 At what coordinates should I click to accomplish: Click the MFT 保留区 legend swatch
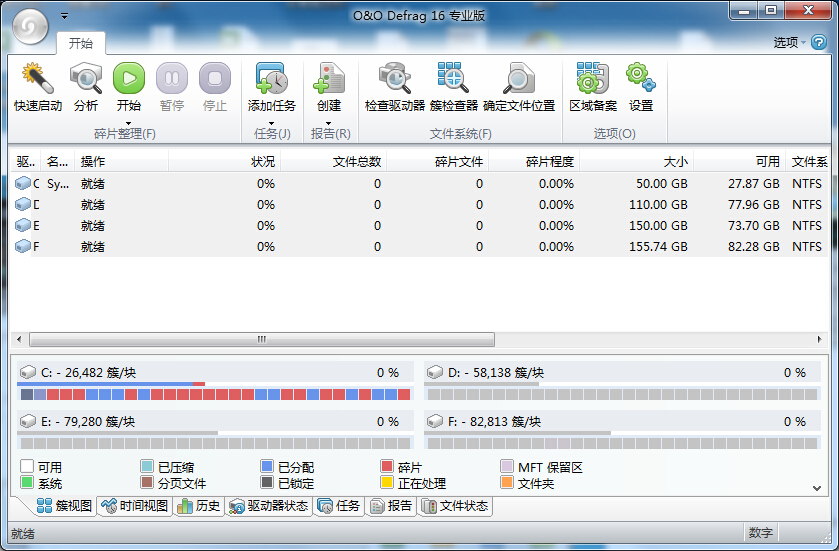[507, 466]
